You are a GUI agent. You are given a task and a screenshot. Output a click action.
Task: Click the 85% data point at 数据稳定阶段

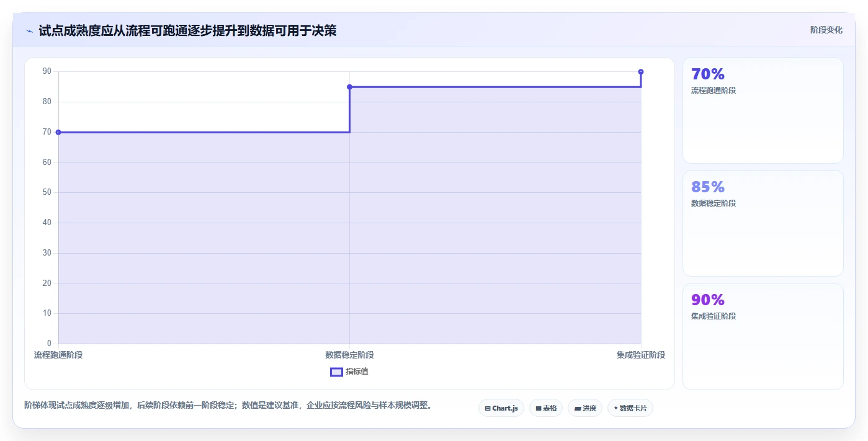(x=349, y=87)
